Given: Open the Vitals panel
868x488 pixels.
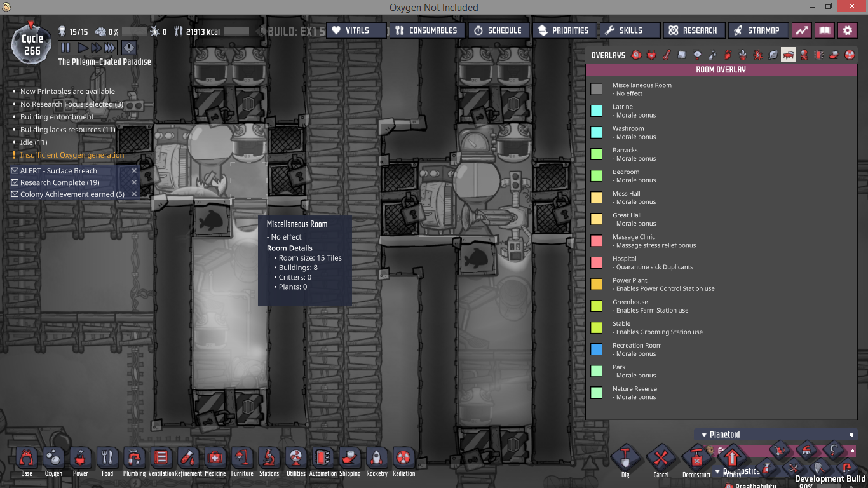Looking at the screenshot, I should pyautogui.click(x=356, y=30).
